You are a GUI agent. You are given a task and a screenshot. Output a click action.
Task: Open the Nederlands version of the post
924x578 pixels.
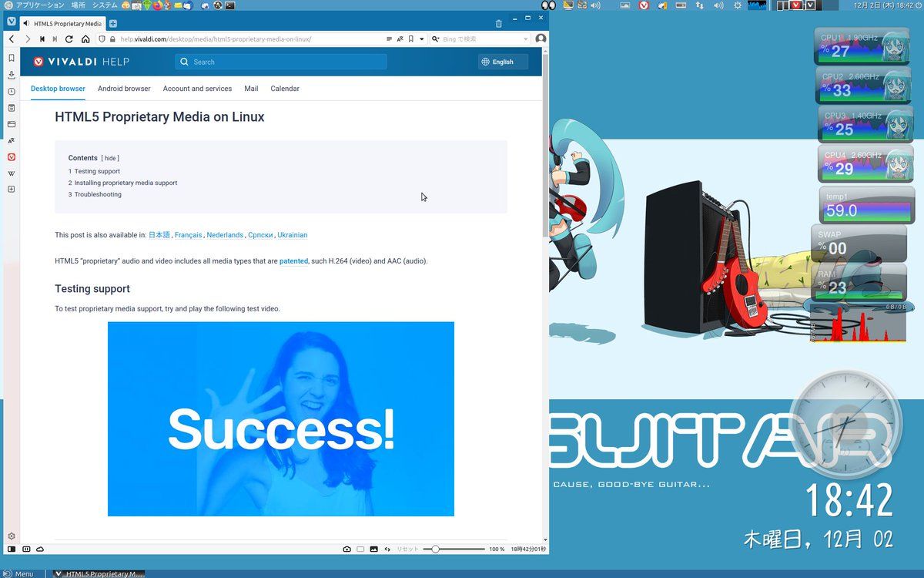point(225,235)
